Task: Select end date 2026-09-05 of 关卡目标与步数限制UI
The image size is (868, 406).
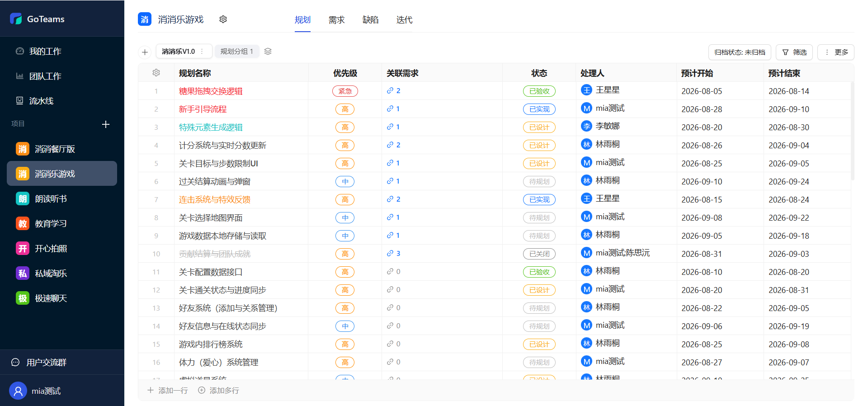Action: tap(789, 163)
